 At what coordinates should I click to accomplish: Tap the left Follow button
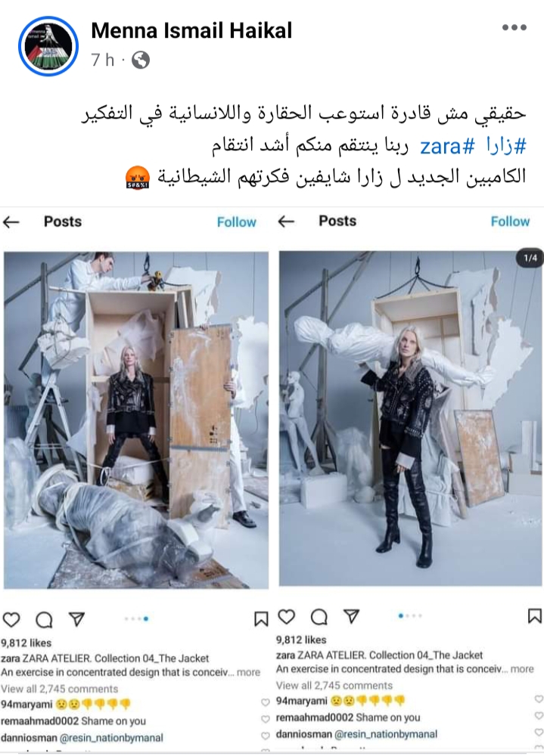[x=237, y=222]
